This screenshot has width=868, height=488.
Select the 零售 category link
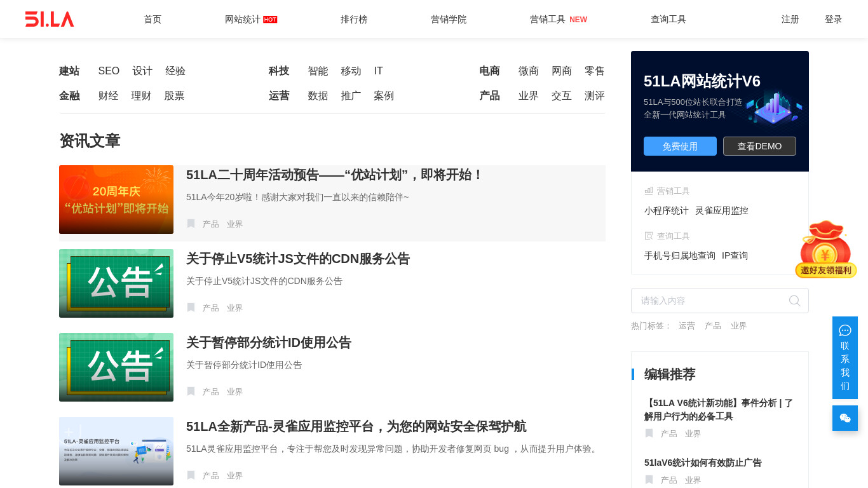[x=595, y=71]
